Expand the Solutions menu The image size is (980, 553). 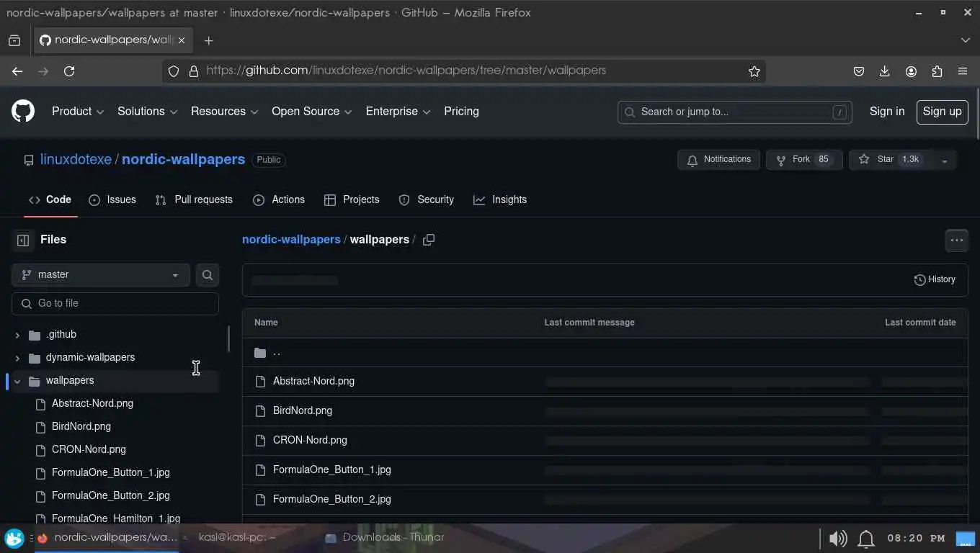click(147, 112)
